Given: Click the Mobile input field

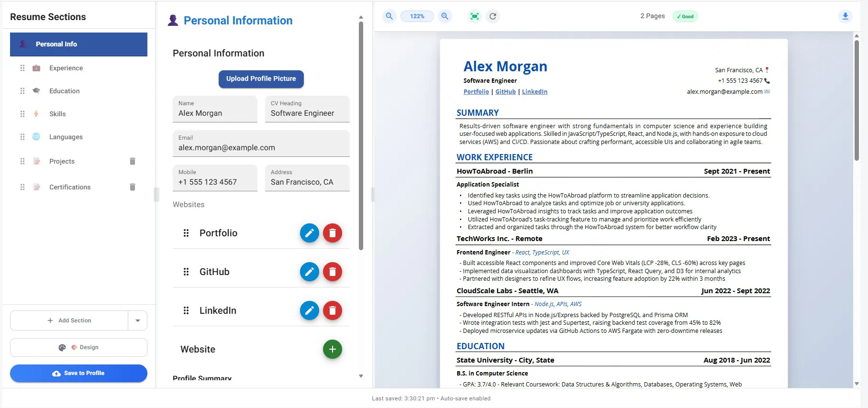Looking at the screenshot, I should (215, 178).
